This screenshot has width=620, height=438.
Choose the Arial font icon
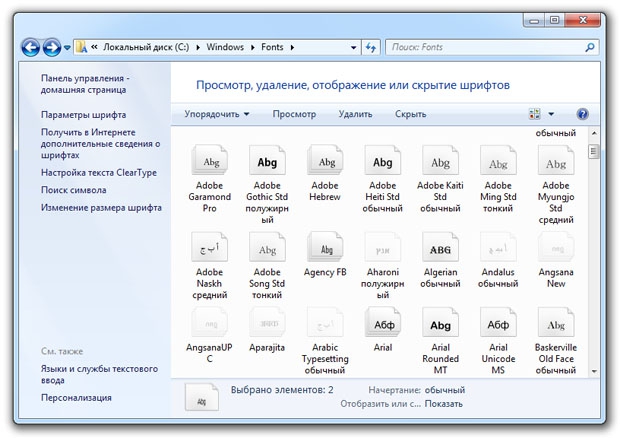(x=381, y=326)
